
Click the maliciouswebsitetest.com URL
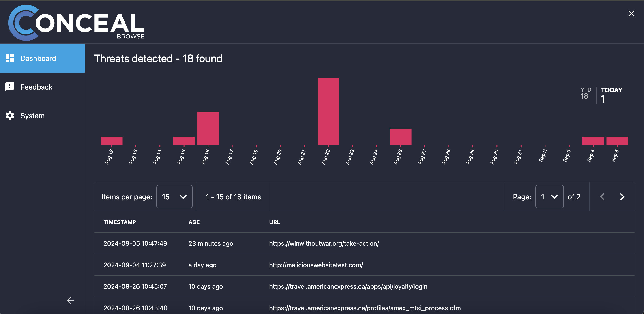click(x=316, y=265)
